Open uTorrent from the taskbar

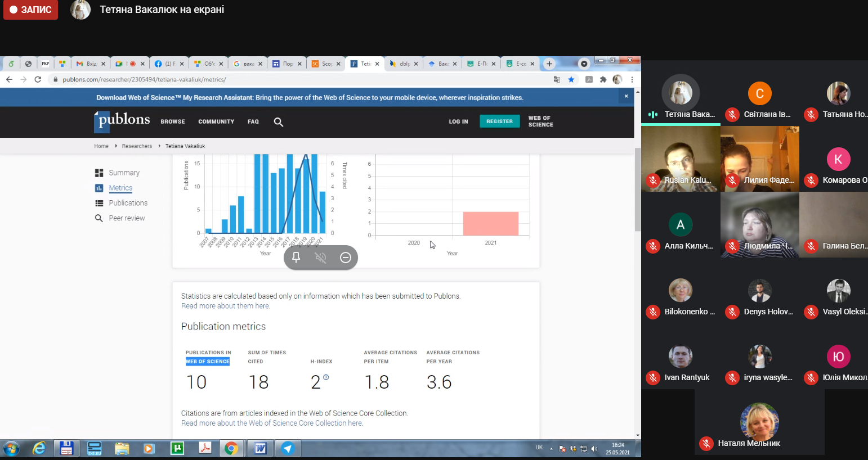click(177, 448)
